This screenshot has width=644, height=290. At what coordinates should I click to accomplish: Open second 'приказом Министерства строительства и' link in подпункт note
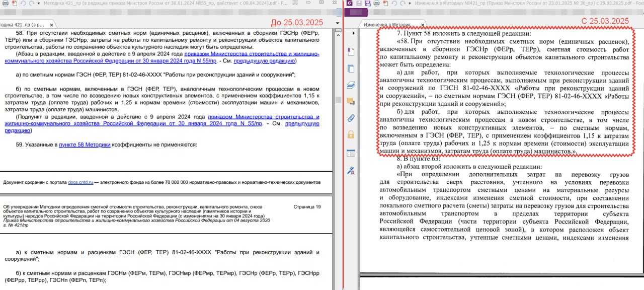click(264, 117)
